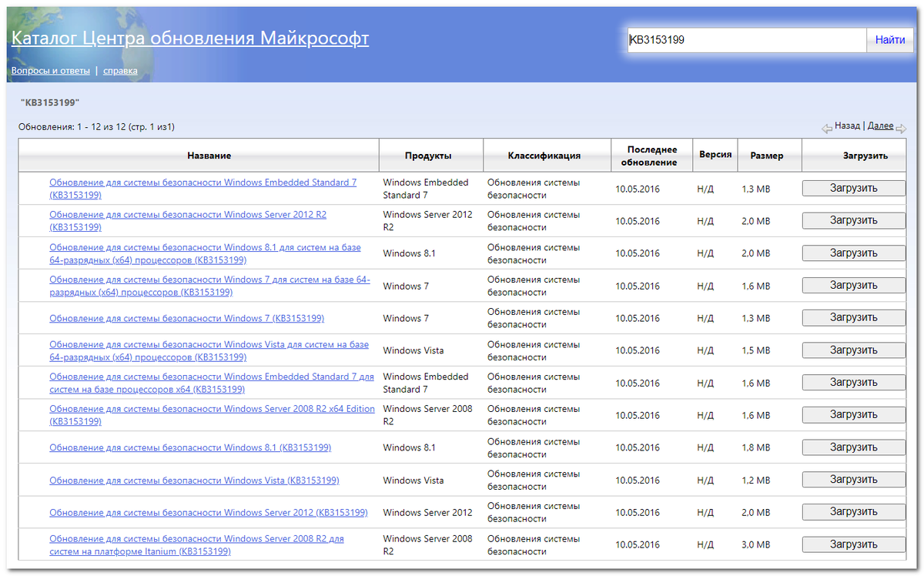Screen dimensions: 924x576
Task: Click Загрузить for Windows 8.1 x64 row
Action: click(x=853, y=253)
